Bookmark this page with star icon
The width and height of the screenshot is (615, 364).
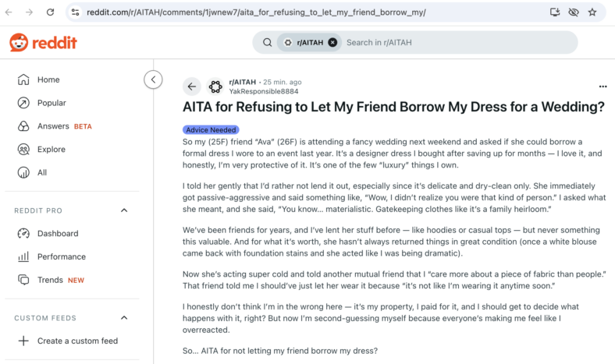(x=592, y=12)
